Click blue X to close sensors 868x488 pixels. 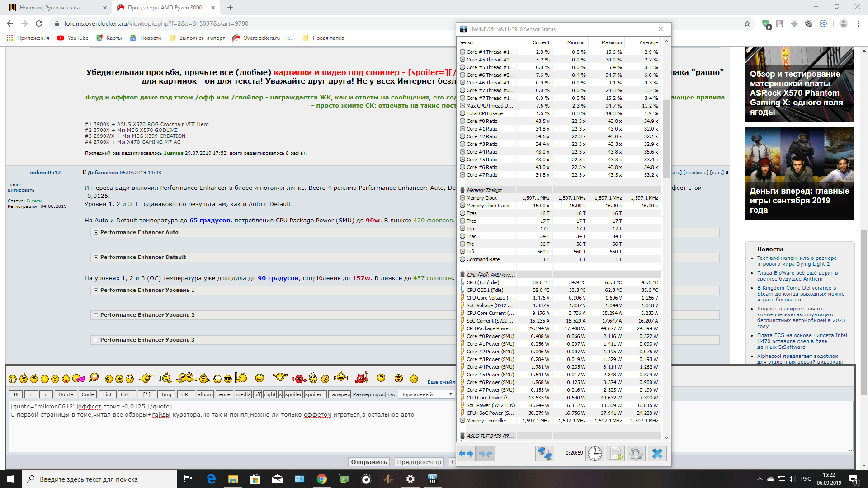pyautogui.click(x=657, y=453)
